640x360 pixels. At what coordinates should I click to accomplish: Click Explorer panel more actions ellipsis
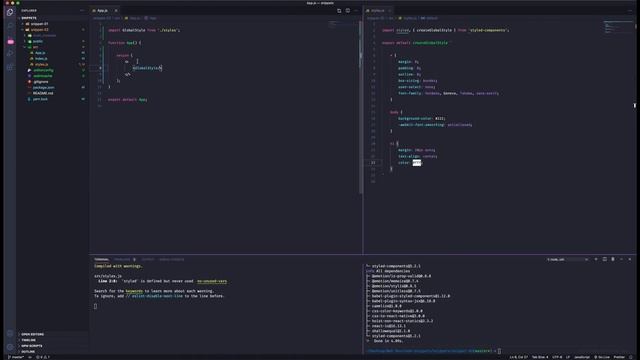82,11
